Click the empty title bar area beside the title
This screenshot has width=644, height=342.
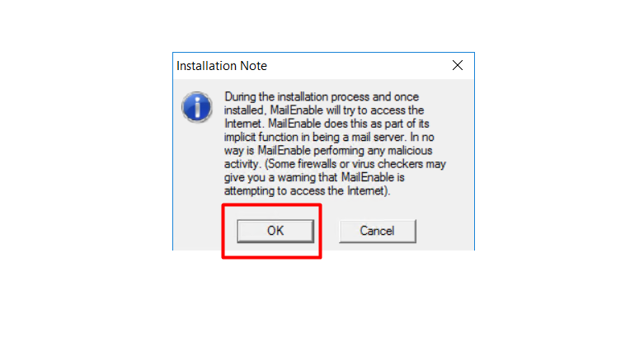point(357,66)
